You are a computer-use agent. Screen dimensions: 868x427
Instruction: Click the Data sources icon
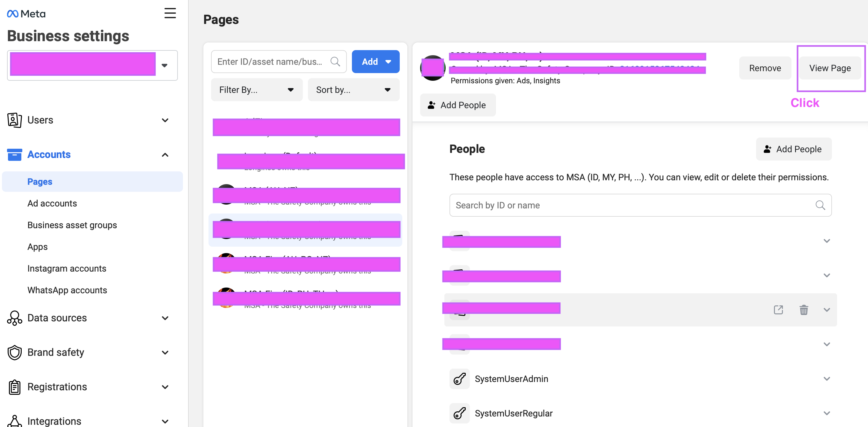point(14,318)
